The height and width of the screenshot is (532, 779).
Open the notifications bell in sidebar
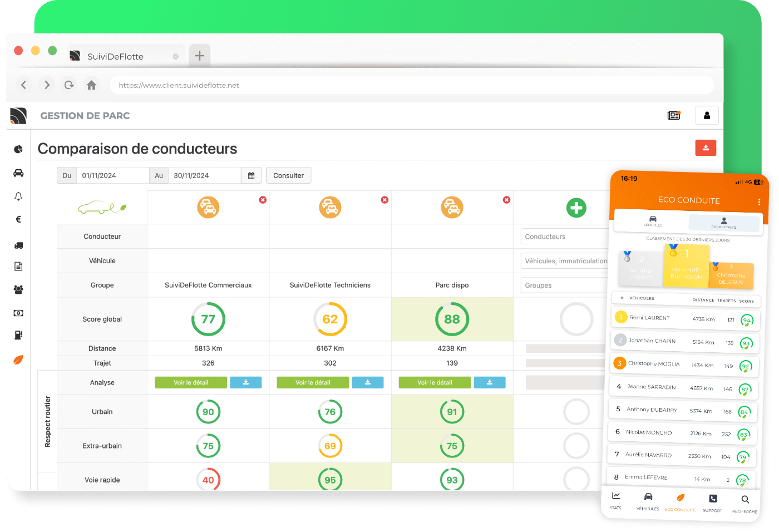click(x=18, y=196)
